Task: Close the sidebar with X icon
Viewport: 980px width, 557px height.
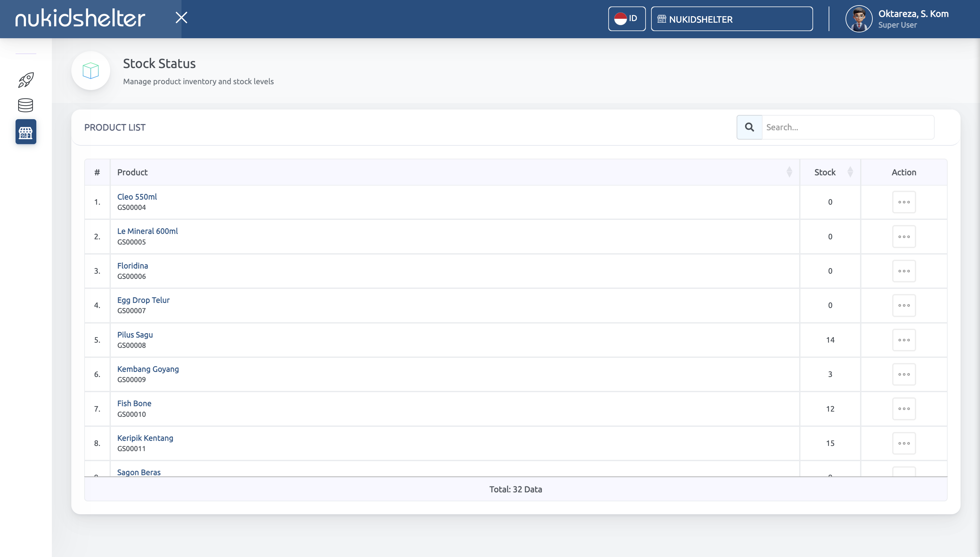Action: click(181, 17)
